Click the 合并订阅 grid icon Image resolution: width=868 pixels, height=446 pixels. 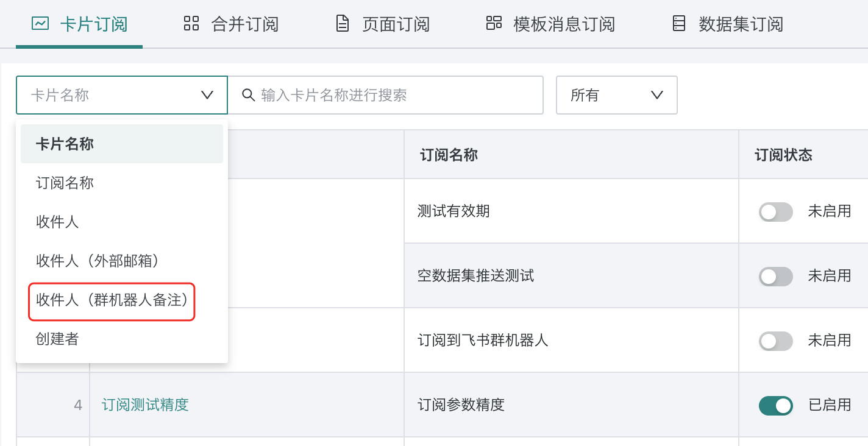[x=191, y=24]
